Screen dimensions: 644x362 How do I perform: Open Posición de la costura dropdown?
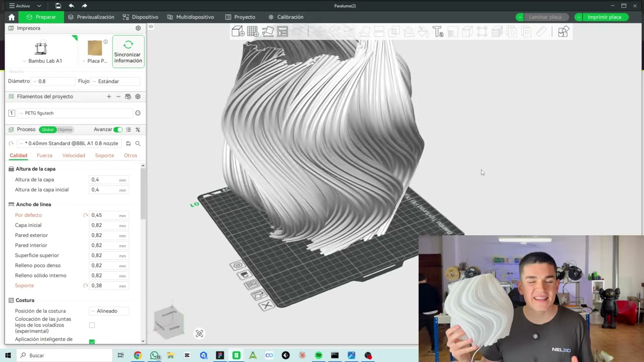click(x=109, y=311)
